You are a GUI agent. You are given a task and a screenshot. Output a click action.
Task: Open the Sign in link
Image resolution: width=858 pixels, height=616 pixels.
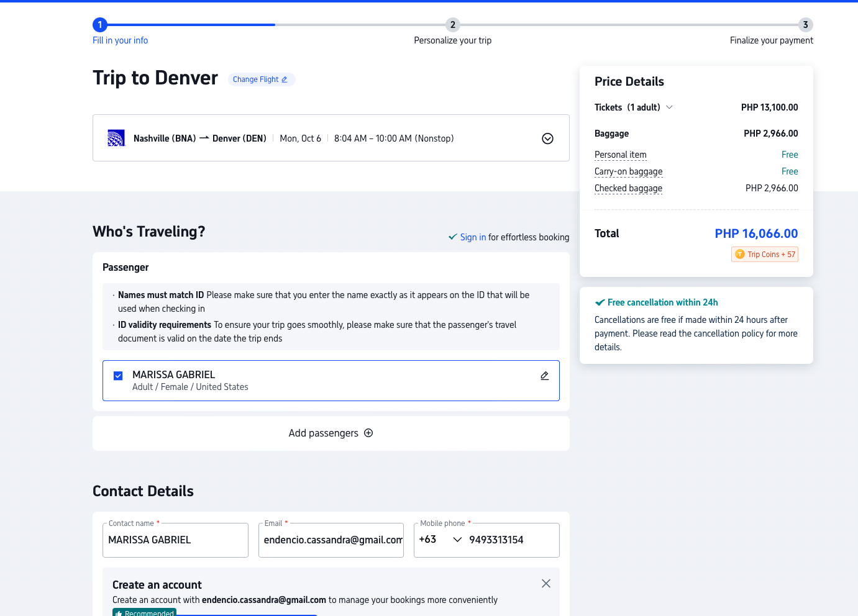click(x=473, y=237)
